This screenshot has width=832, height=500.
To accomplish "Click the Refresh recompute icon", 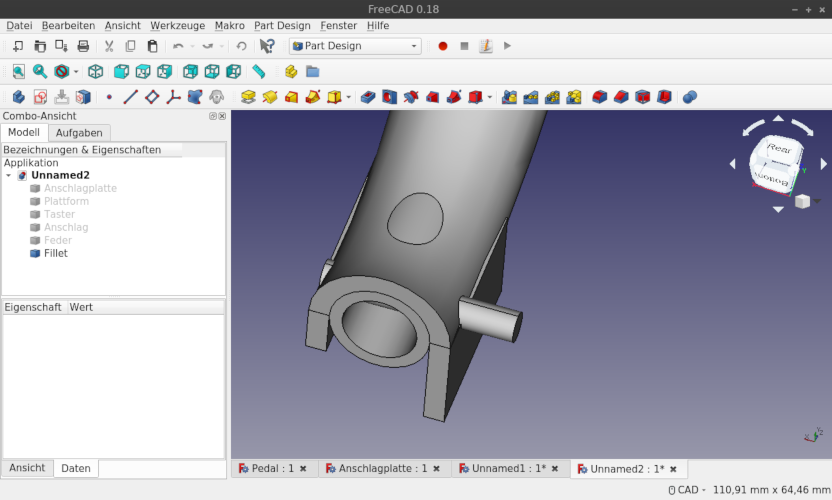I will point(241,46).
